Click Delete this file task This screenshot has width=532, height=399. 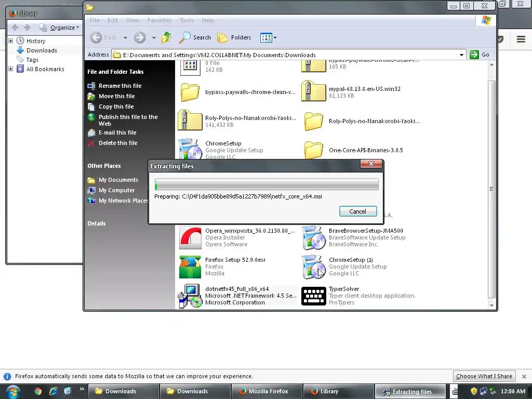click(118, 143)
